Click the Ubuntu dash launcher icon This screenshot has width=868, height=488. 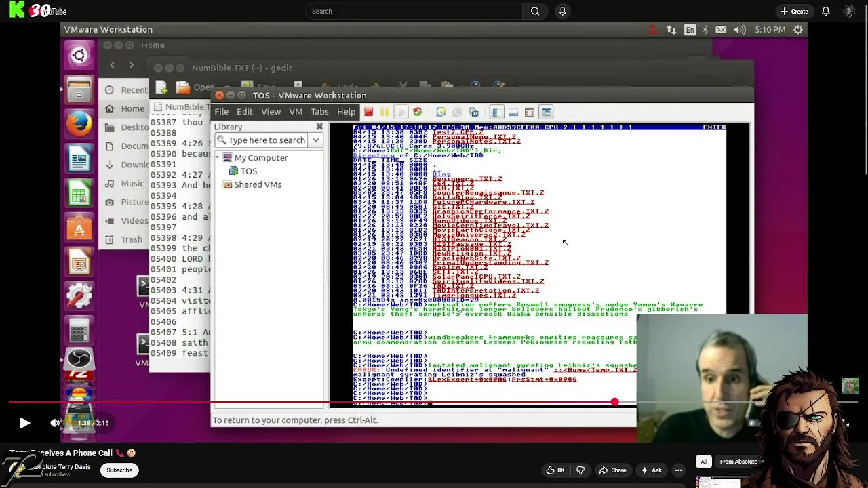[79, 55]
